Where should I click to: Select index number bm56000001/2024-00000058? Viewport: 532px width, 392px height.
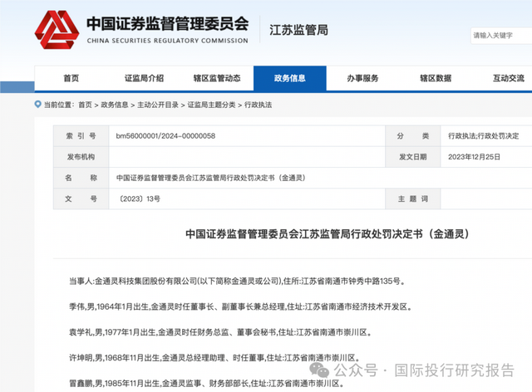[x=165, y=136]
